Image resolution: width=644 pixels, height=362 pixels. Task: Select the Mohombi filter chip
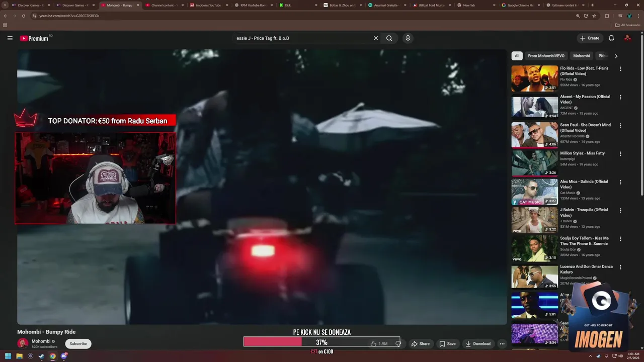(581, 56)
